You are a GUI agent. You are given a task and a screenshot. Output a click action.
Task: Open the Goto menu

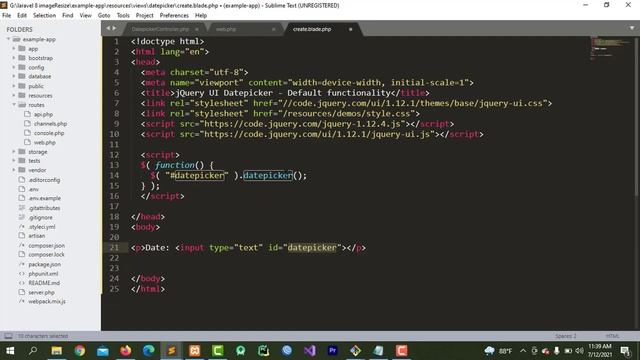pos(104,16)
